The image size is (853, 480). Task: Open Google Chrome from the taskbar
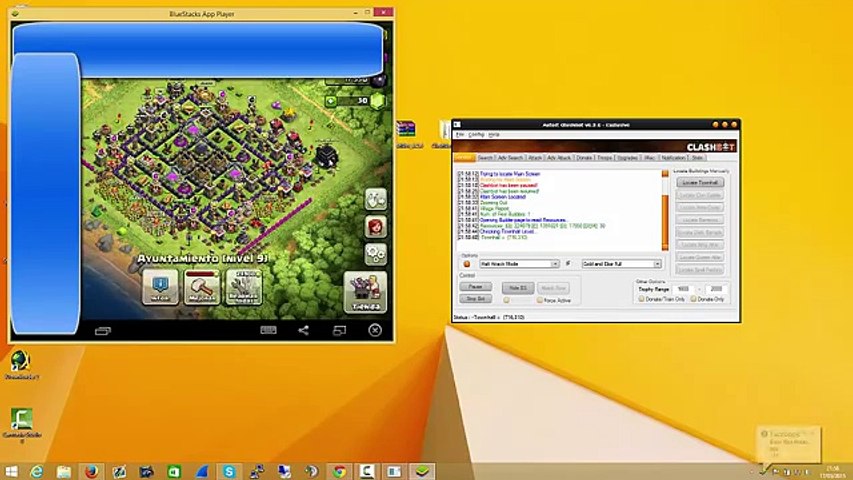point(339,471)
